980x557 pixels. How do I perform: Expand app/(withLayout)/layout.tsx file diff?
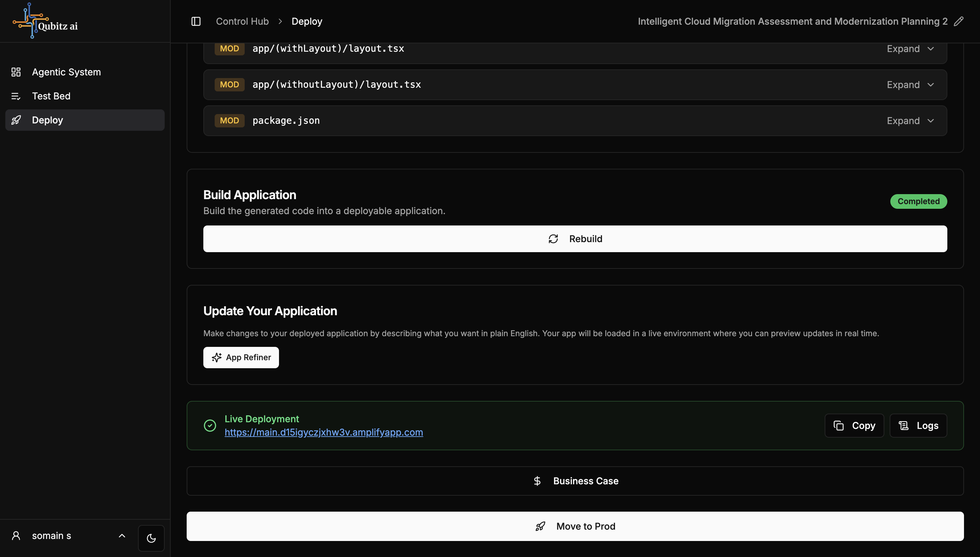tap(910, 49)
